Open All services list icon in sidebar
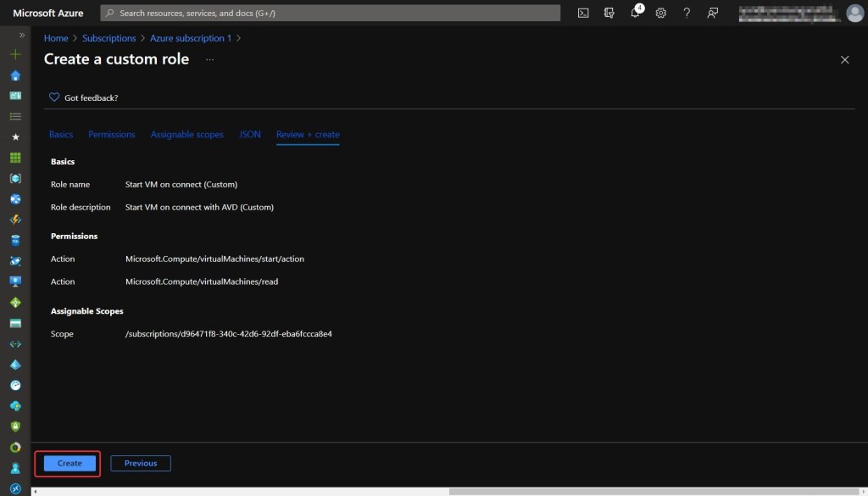 15,116
